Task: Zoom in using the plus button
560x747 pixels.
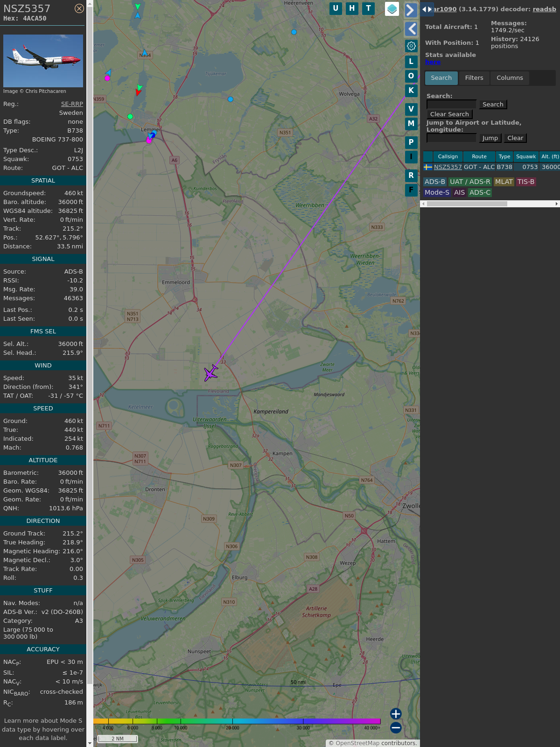Action: [x=396, y=713]
